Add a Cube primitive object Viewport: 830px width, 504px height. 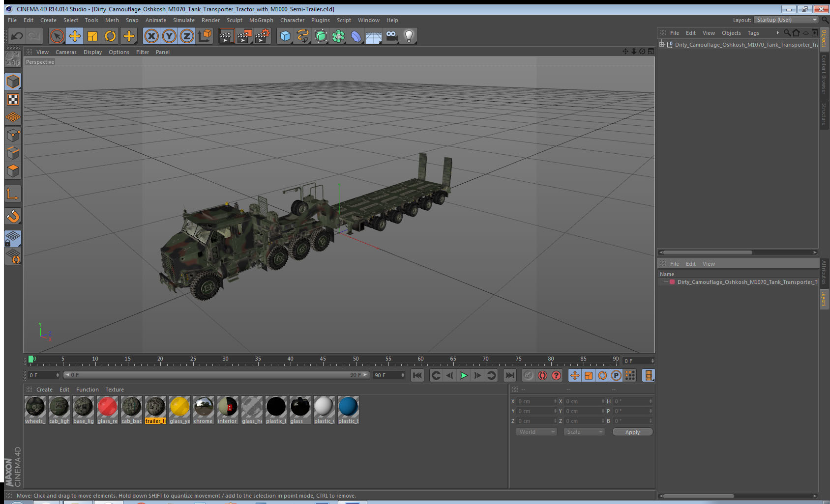pos(285,36)
